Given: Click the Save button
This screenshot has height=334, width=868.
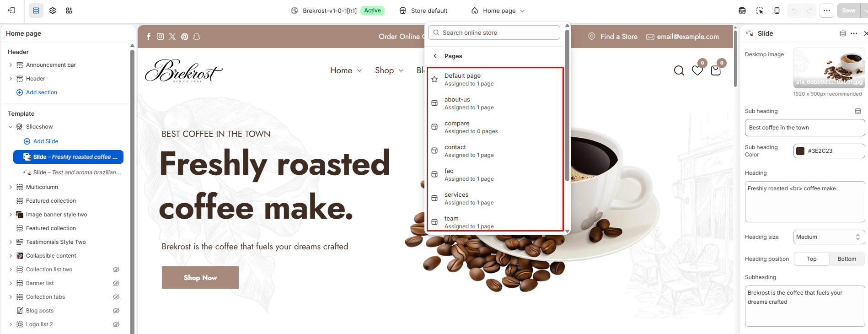Looking at the screenshot, I should tap(848, 11).
